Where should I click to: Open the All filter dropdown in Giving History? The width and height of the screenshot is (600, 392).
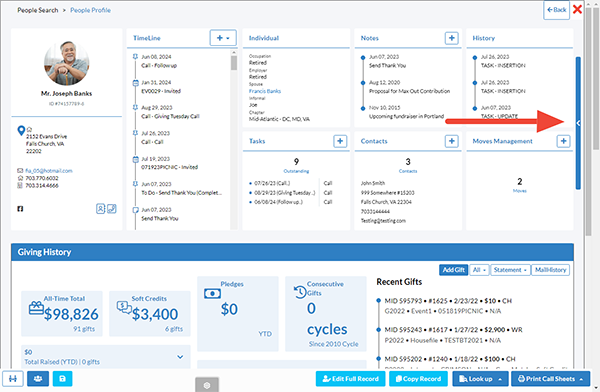479,270
